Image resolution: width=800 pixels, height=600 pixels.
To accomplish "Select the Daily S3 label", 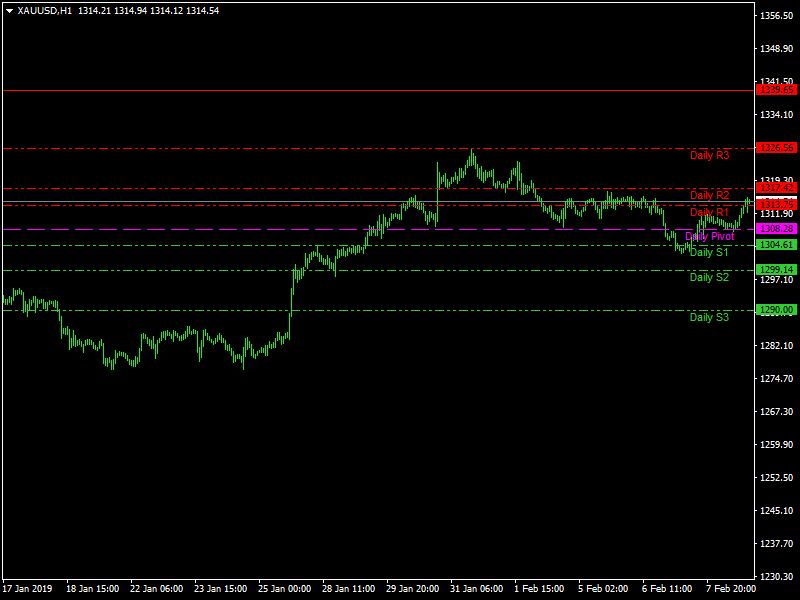I will (x=709, y=318).
